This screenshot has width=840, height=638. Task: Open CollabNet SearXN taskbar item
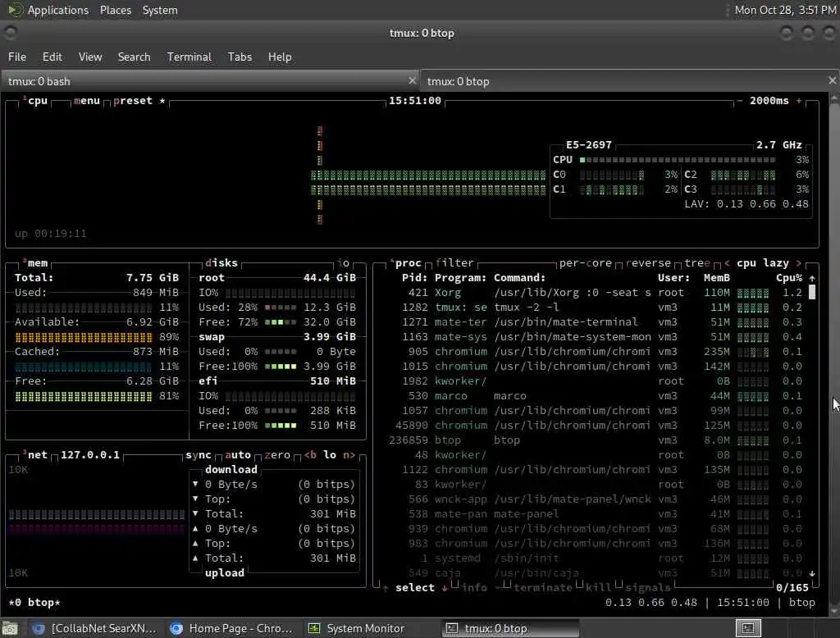click(95, 628)
